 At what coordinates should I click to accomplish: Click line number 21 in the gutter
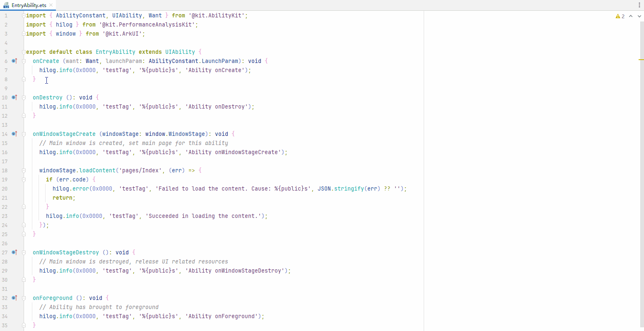tap(5, 198)
